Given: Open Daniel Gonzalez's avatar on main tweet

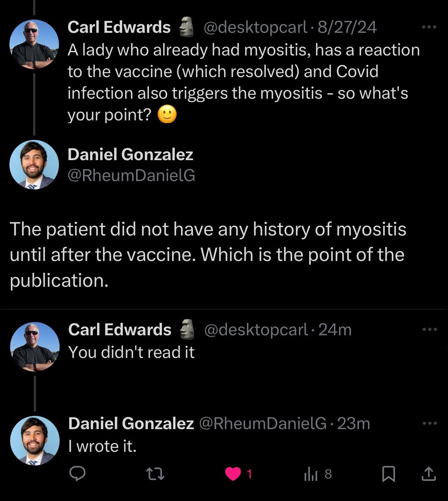Looking at the screenshot, I should tap(34, 164).
